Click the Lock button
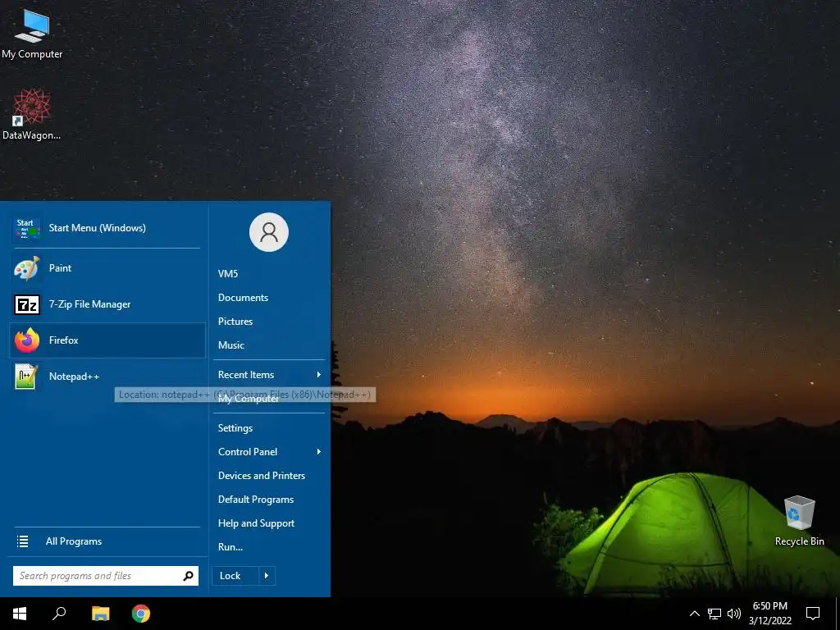 (235, 576)
